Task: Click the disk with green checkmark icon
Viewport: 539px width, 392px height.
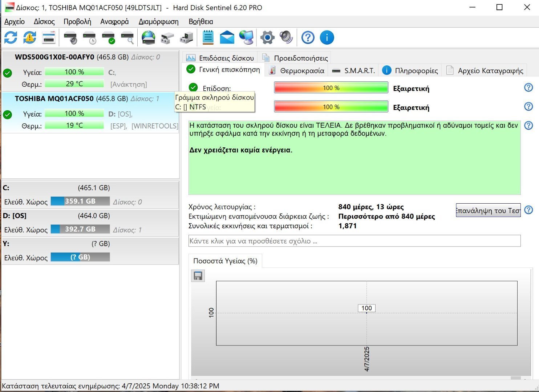Action: [109, 37]
